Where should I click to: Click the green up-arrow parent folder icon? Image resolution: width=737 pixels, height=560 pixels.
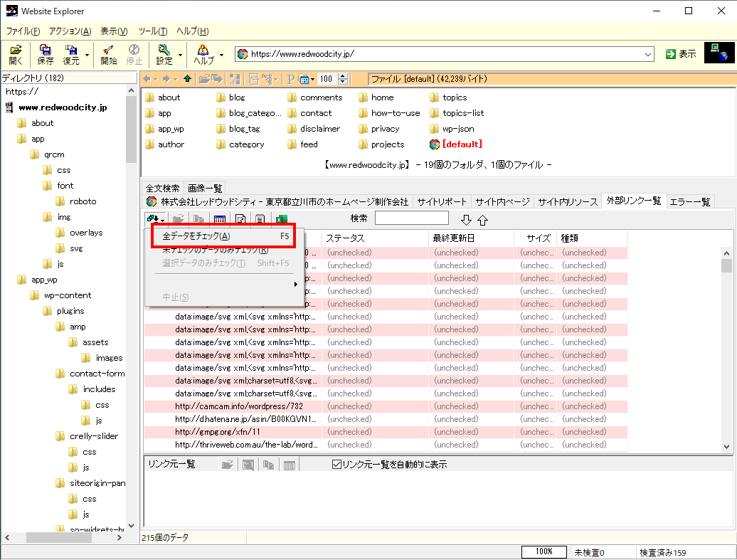tap(187, 79)
